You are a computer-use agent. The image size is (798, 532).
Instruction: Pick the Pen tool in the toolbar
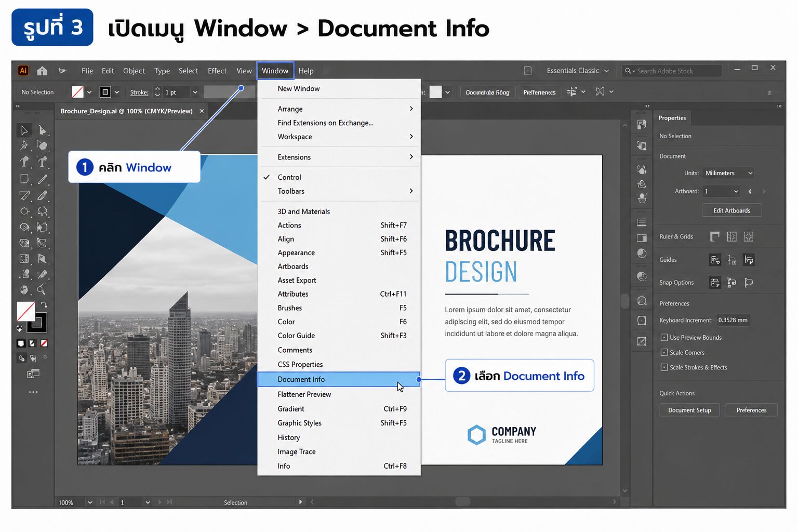(x=24, y=146)
